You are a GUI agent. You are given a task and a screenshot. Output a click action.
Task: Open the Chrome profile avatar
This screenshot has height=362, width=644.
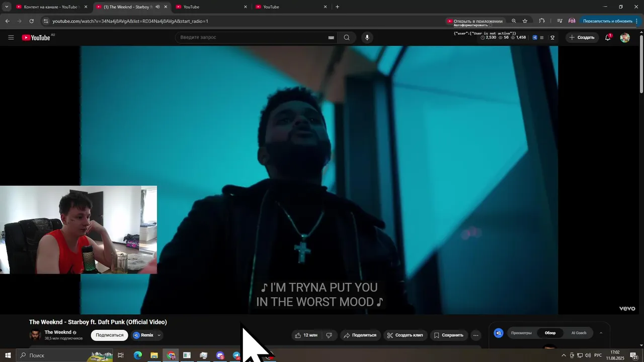point(572,21)
